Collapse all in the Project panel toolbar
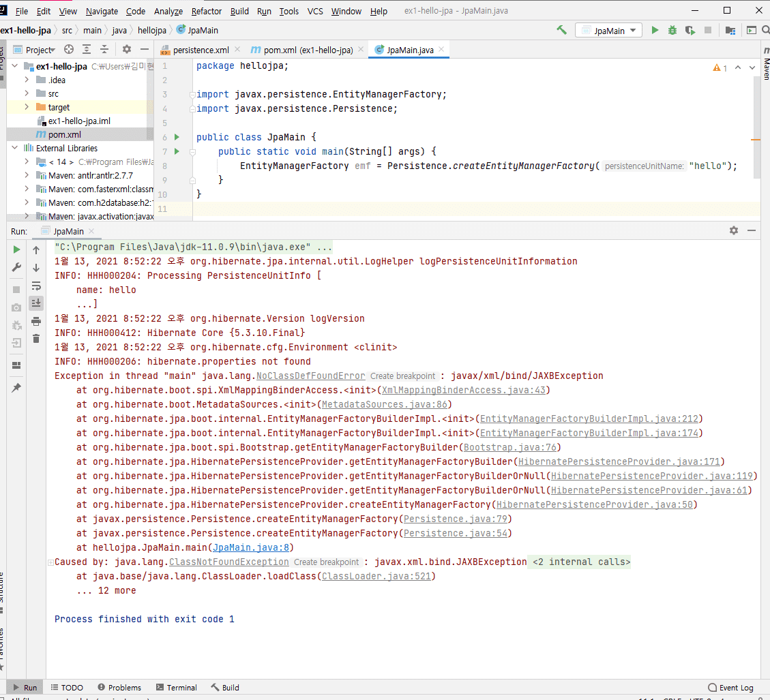Screen dimensions: 770x700 [104, 49]
